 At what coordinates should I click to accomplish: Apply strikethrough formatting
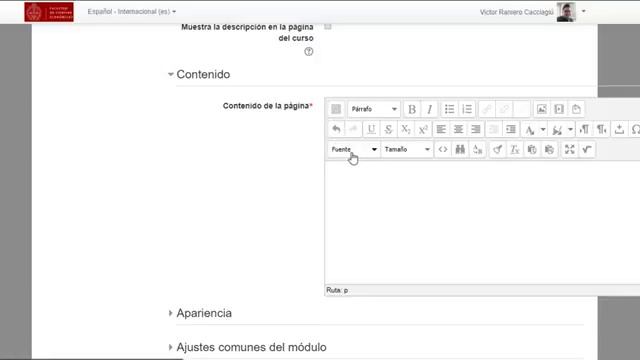point(389,129)
